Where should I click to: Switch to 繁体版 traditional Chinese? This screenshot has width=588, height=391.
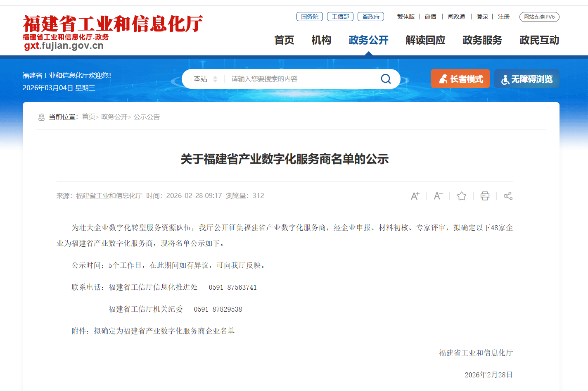[405, 17]
